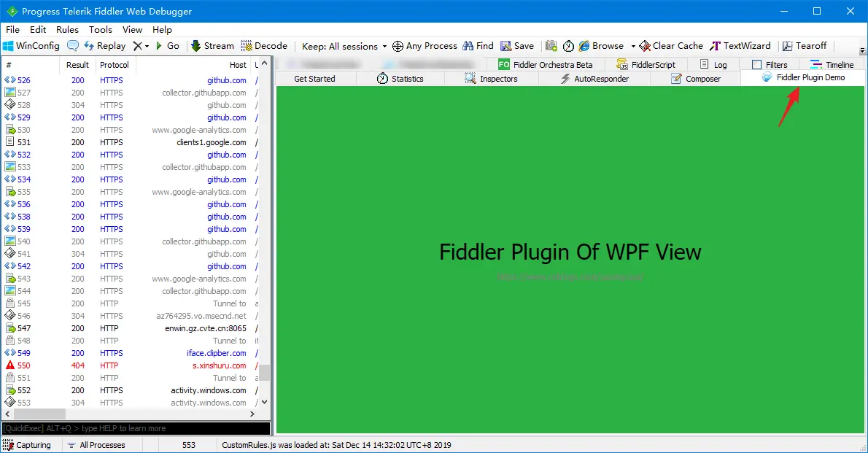
Task: Open the View menu
Action: (x=132, y=30)
